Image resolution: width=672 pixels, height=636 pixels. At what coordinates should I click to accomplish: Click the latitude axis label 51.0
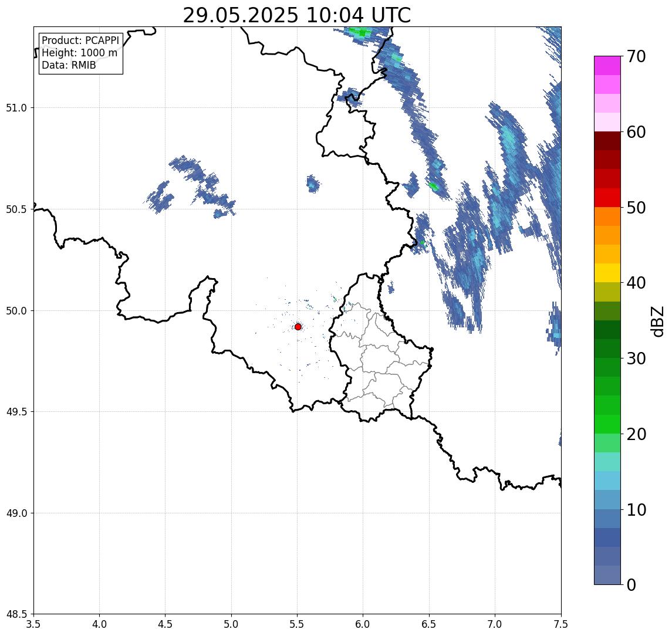click(x=16, y=108)
